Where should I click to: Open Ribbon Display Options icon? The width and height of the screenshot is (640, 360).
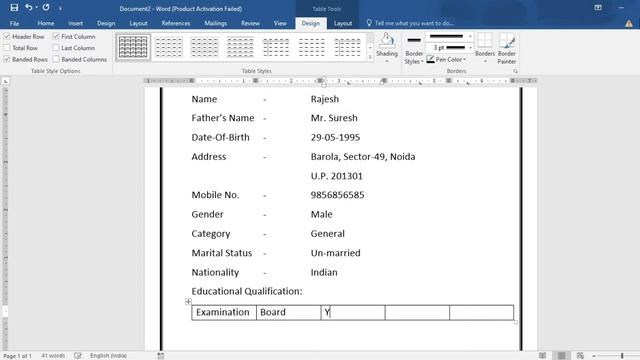(x=598, y=8)
